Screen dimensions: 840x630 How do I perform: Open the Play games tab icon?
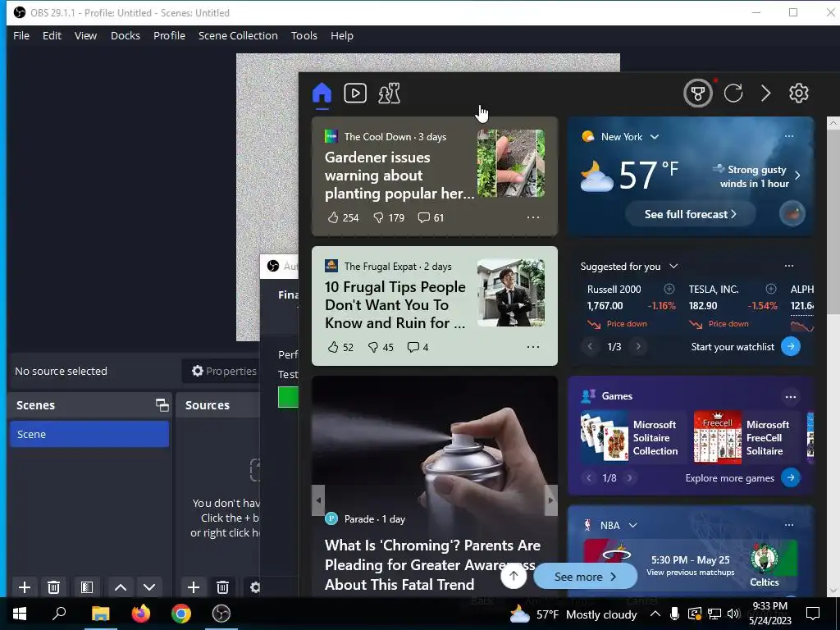point(389,94)
